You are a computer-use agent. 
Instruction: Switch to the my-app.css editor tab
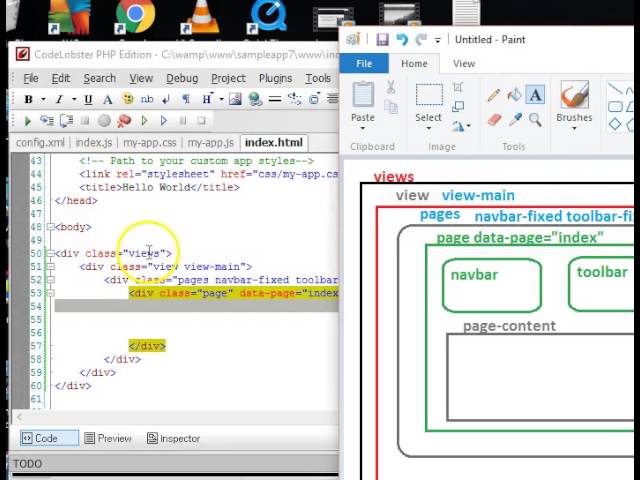pyautogui.click(x=149, y=142)
